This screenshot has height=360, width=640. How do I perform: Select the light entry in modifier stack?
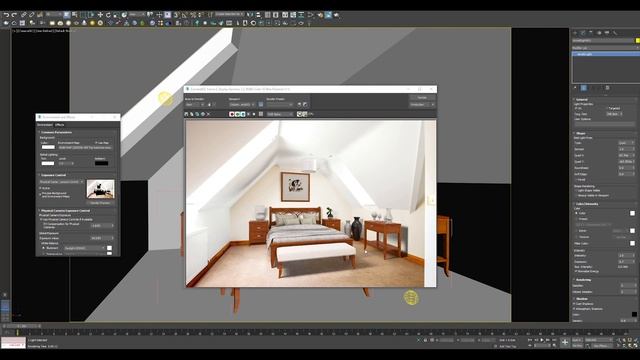[x=606, y=54]
